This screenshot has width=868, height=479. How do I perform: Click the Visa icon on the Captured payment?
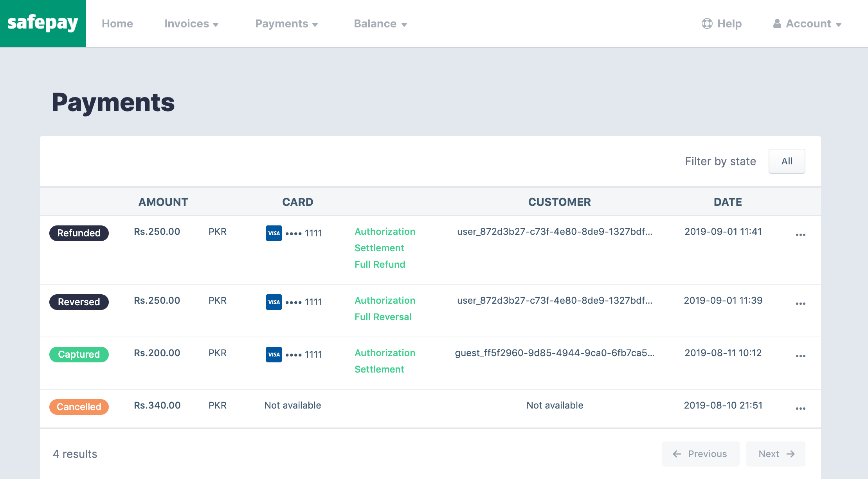click(274, 355)
